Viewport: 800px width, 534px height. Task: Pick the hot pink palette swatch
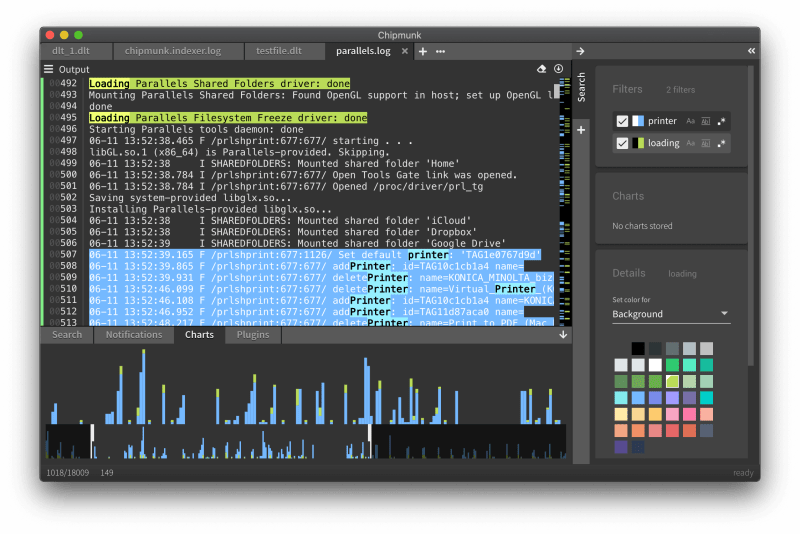[x=689, y=414]
